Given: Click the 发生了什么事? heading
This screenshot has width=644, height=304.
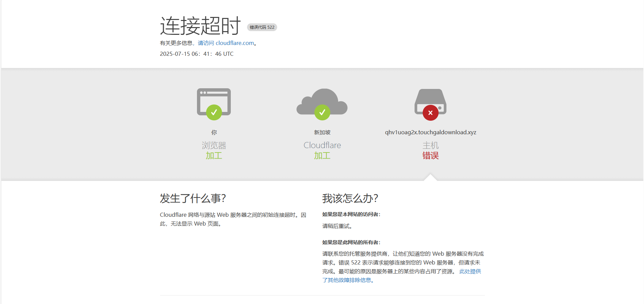Looking at the screenshot, I should click(x=193, y=198).
